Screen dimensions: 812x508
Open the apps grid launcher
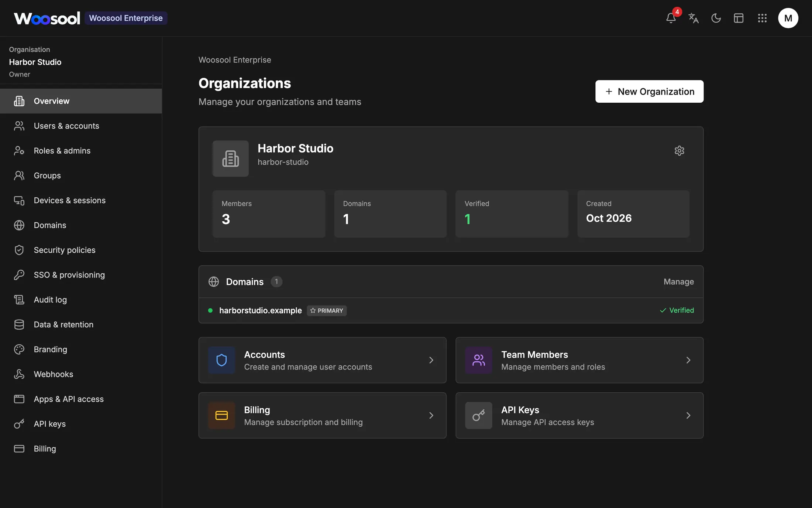tap(762, 18)
